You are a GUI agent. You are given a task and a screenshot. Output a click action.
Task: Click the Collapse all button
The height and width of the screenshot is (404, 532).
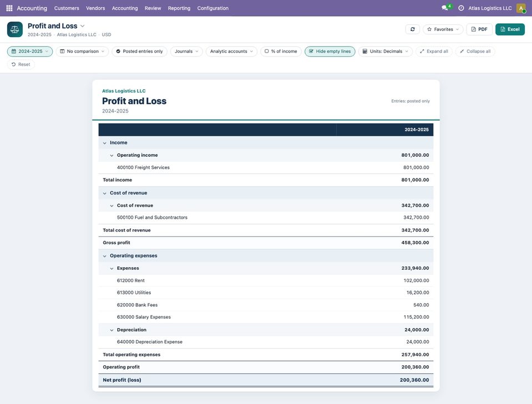[475, 52]
